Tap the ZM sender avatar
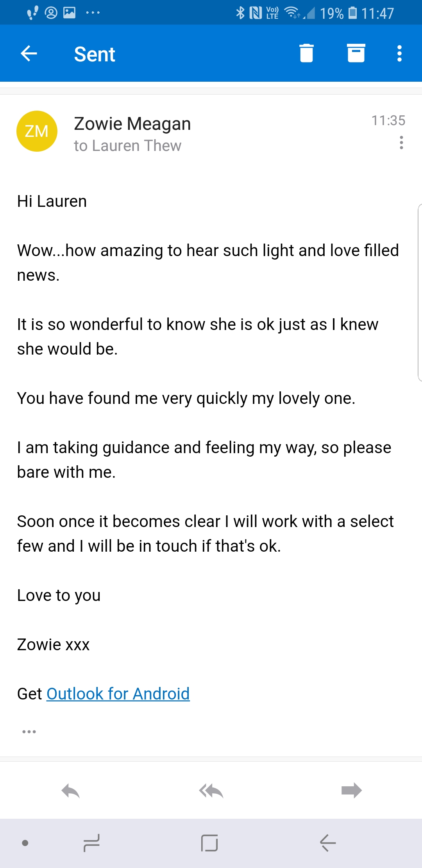The width and height of the screenshot is (422, 868). coord(37,131)
